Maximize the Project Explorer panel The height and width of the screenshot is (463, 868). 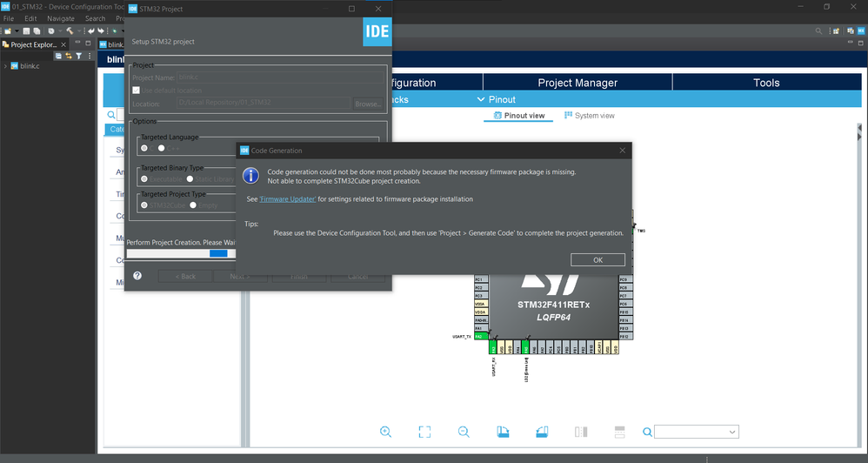(88, 44)
